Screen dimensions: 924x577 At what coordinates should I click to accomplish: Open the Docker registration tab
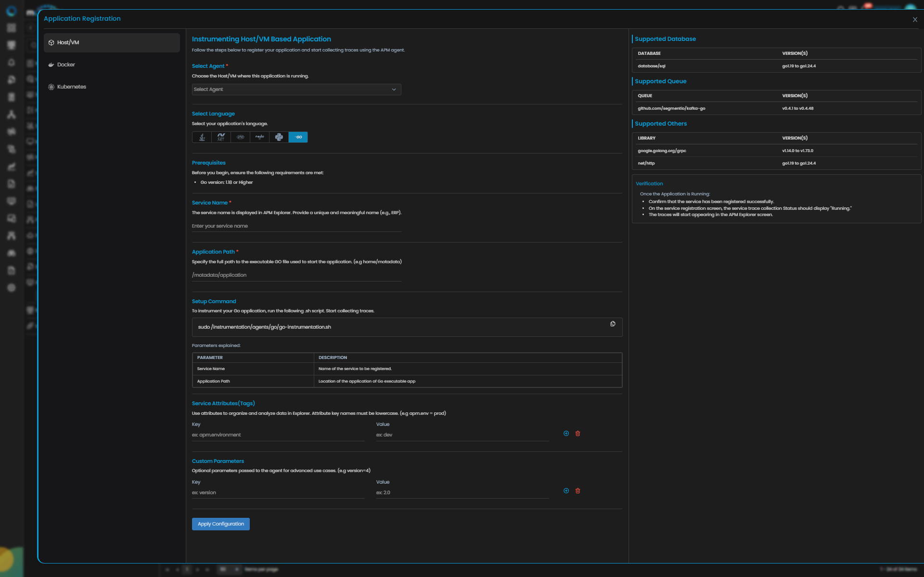pyautogui.click(x=66, y=64)
